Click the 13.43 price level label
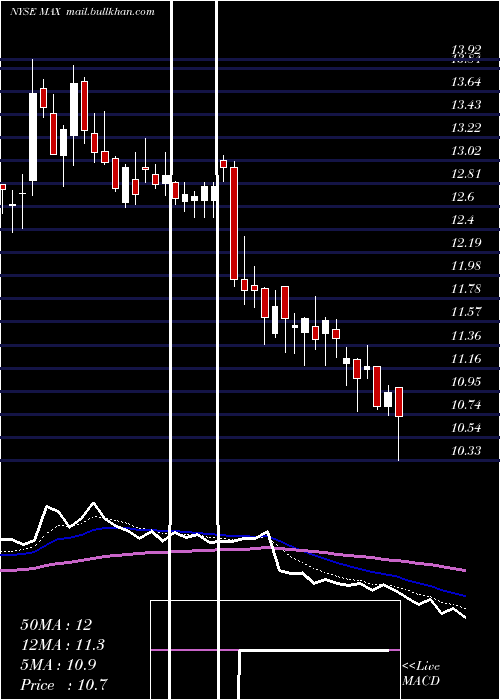The height and width of the screenshot is (700, 500). [466, 104]
